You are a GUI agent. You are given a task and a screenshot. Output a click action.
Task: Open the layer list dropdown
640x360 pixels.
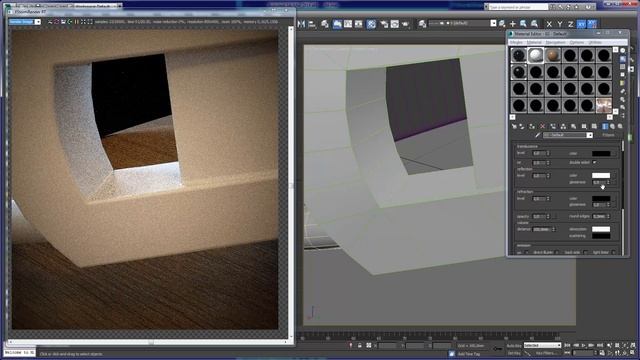[493, 23]
